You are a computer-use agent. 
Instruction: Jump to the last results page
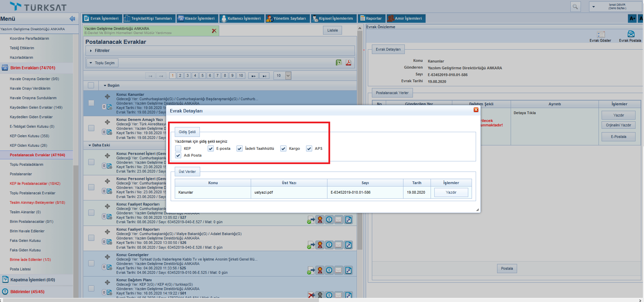tap(264, 75)
